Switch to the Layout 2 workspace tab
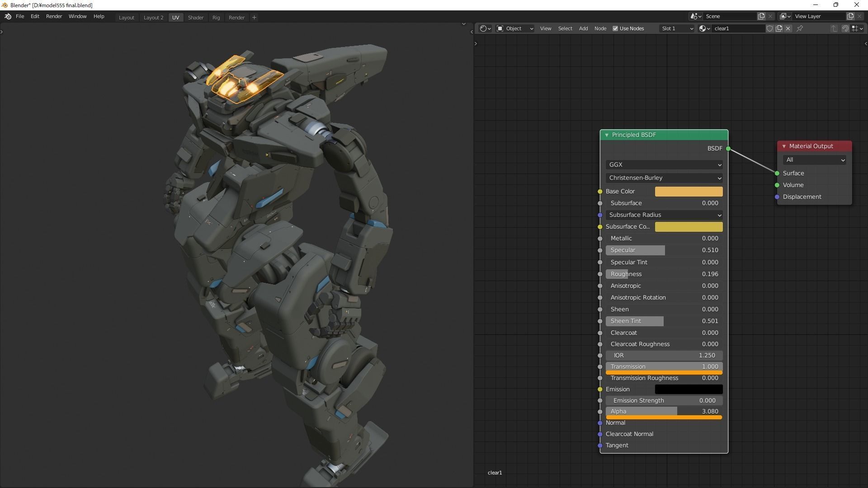 [x=153, y=18]
